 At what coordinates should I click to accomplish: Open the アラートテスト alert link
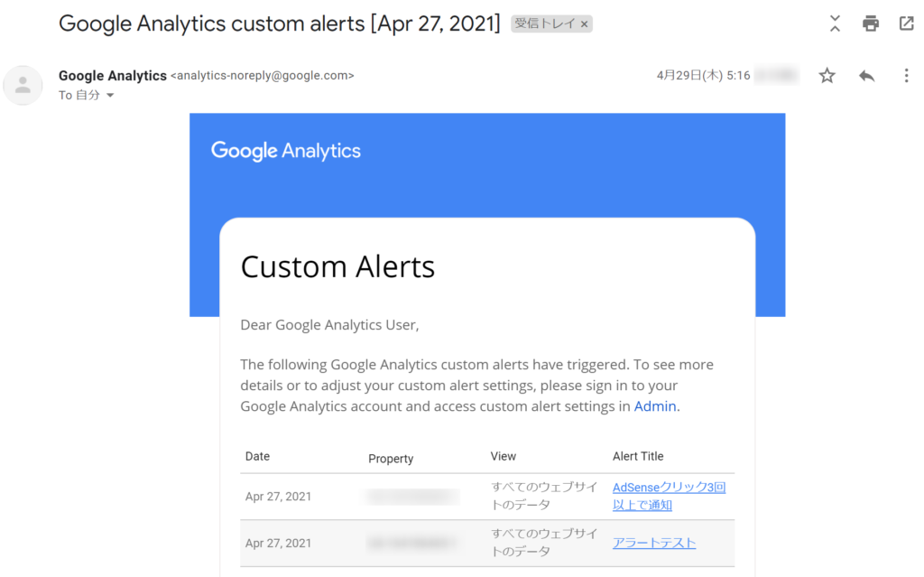click(x=654, y=543)
